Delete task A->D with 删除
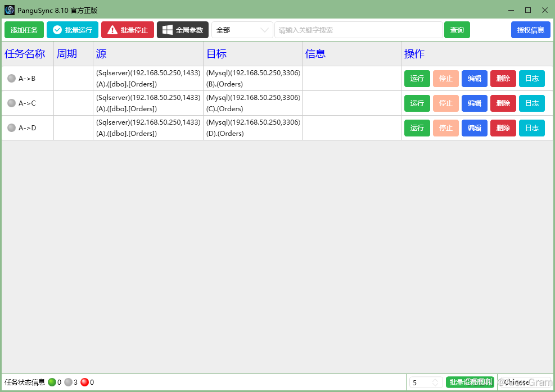Screen dimensions: 555x392 pyautogui.click(x=503, y=128)
